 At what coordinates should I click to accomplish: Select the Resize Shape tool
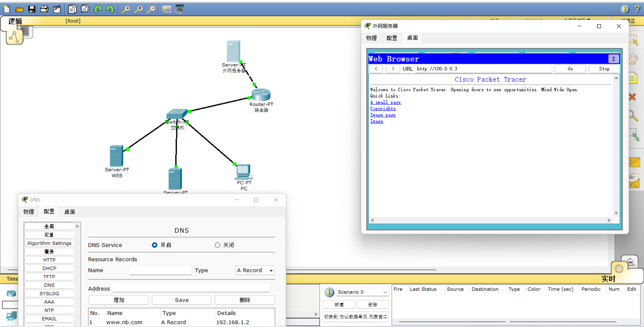[x=634, y=134]
